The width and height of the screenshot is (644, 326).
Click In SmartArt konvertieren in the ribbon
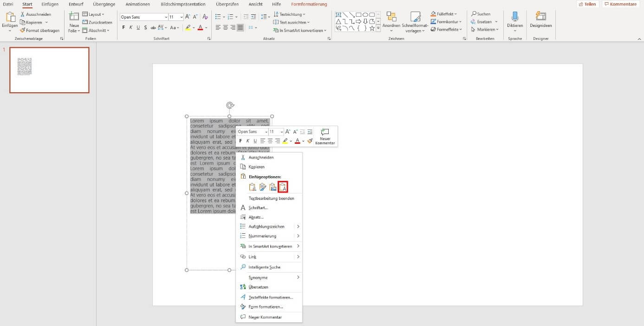(300, 31)
